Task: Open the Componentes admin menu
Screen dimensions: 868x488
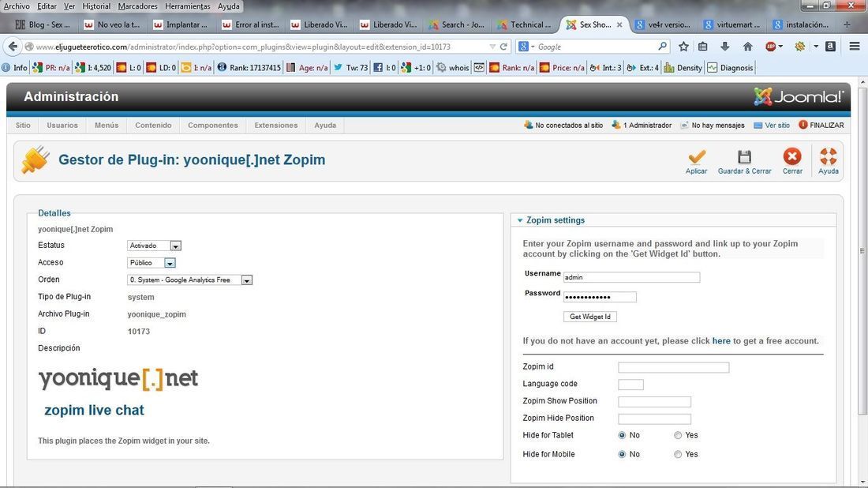Action: click(x=213, y=126)
